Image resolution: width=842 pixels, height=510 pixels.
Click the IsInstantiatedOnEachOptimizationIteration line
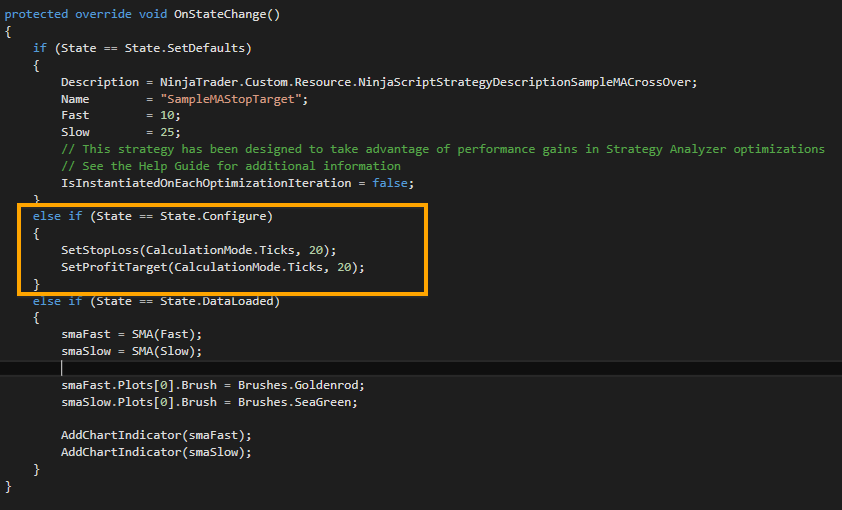[237, 183]
